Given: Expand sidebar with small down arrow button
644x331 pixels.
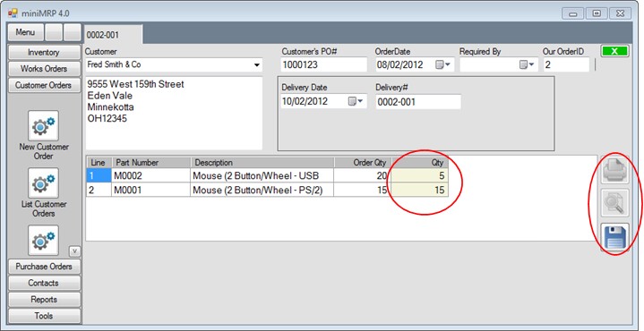Looking at the screenshot, I should tap(74, 251).
